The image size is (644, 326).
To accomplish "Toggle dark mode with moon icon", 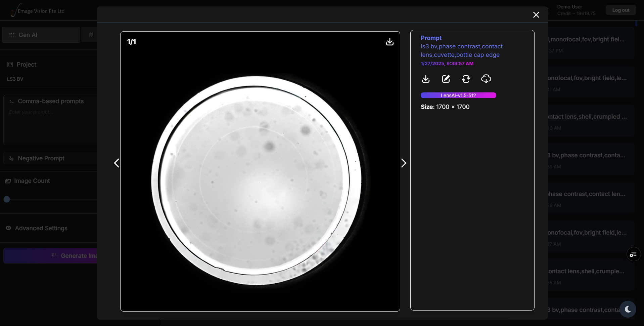I will (x=628, y=309).
